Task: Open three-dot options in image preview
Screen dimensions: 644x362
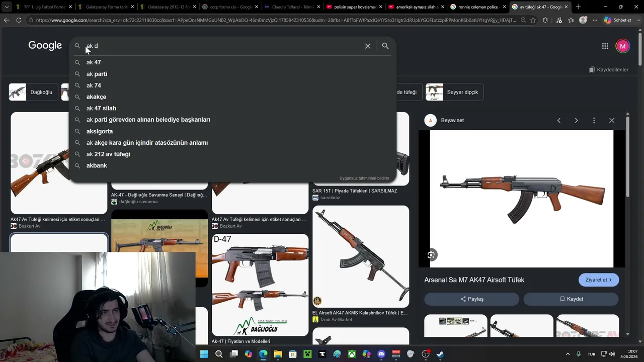Action: (594, 121)
